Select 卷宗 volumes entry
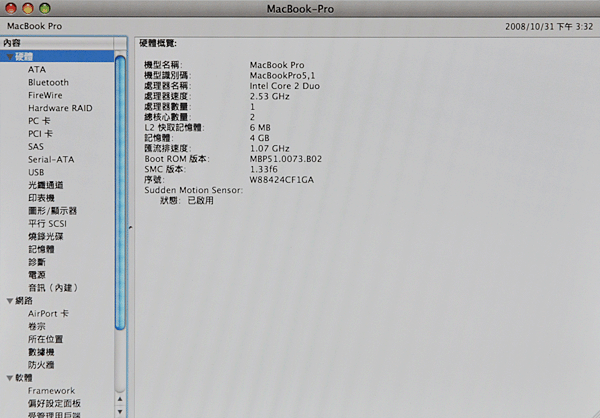The image size is (600, 418). (37, 327)
